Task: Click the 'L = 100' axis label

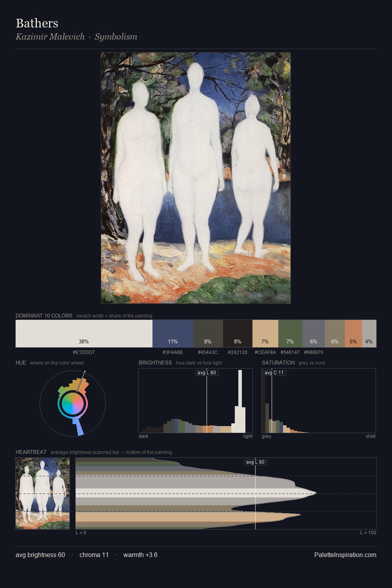Action: pos(368,533)
